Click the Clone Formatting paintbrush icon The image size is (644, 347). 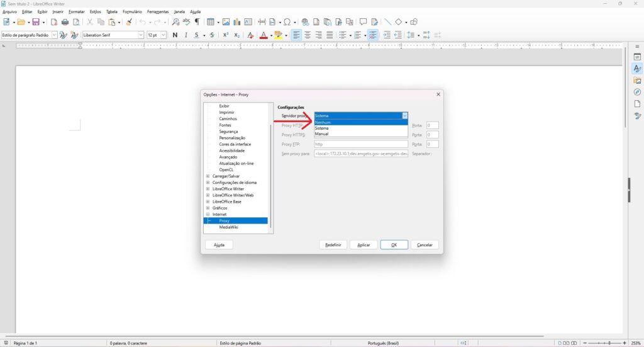(129, 22)
